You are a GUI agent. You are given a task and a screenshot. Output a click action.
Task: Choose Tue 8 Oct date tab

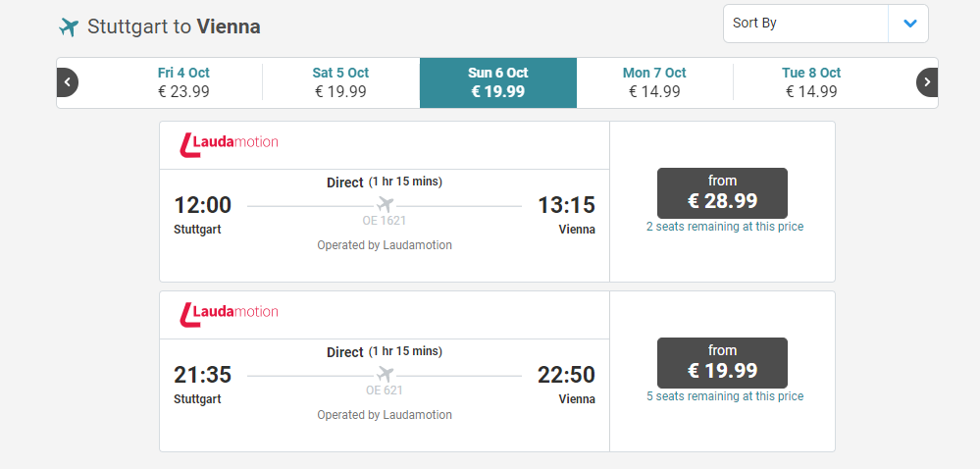click(x=811, y=82)
